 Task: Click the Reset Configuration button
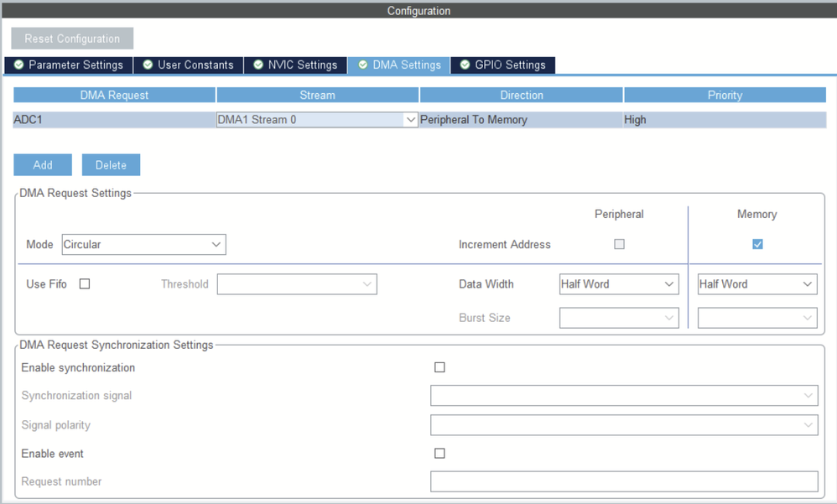tap(72, 39)
